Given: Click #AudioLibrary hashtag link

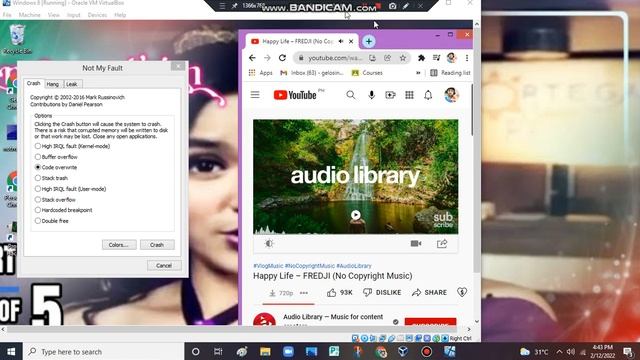Looking at the screenshot, I should (x=354, y=266).
